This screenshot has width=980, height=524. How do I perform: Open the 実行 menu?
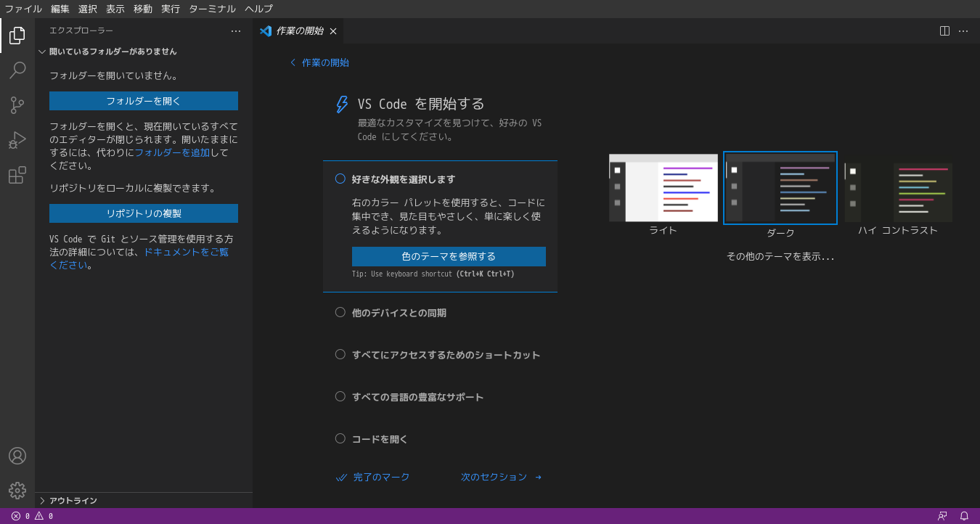(x=171, y=9)
